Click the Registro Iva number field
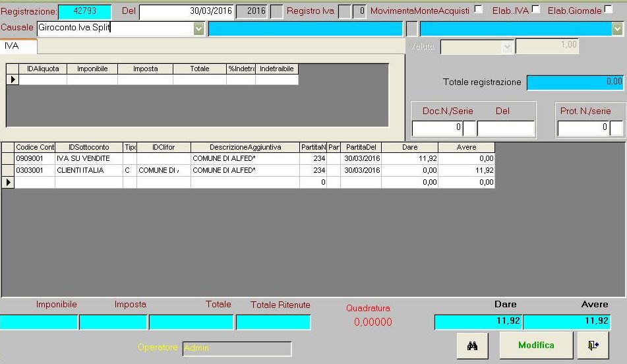This screenshot has height=364, width=627. (x=359, y=11)
